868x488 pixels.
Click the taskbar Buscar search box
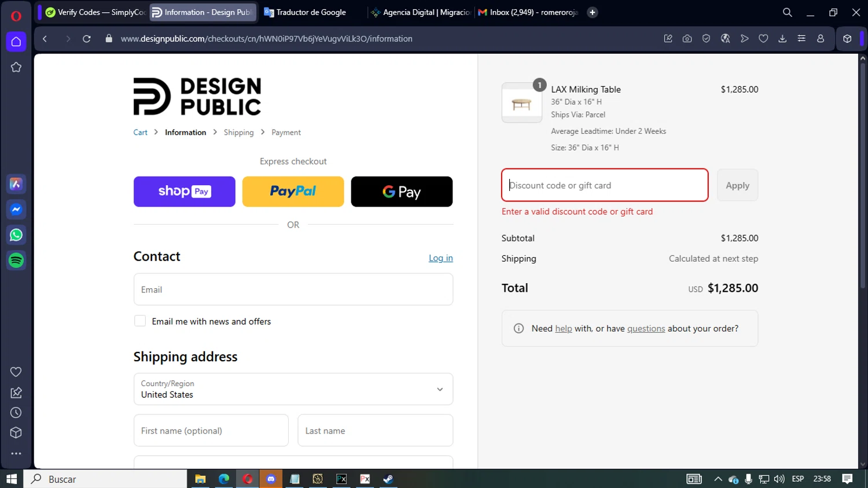pos(105,479)
